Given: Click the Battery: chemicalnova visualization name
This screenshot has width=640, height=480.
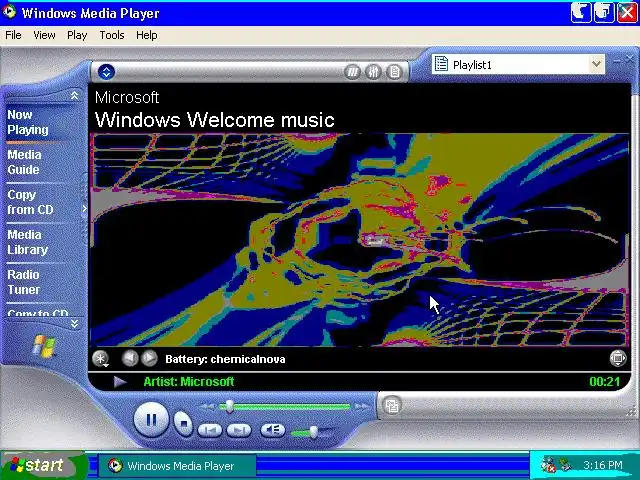Looking at the screenshot, I should click(225, 359).
